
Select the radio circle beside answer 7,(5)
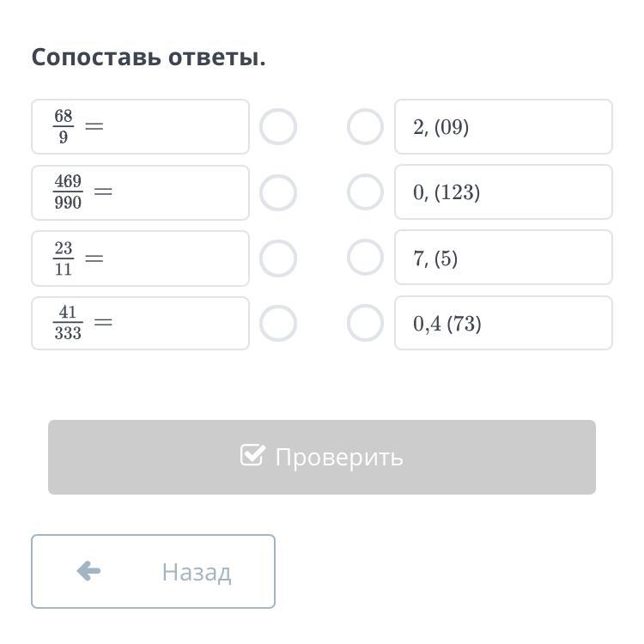click(x=365, y=258)
